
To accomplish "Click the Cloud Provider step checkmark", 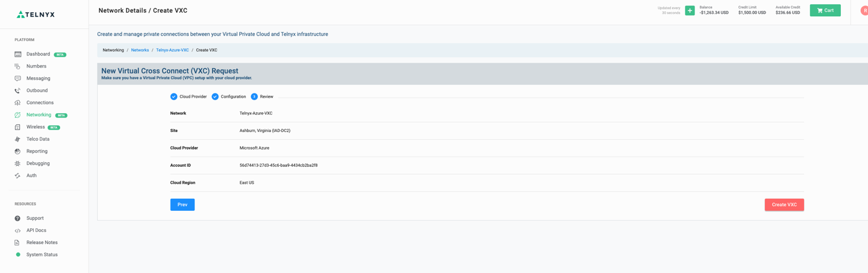I will 173,96.
